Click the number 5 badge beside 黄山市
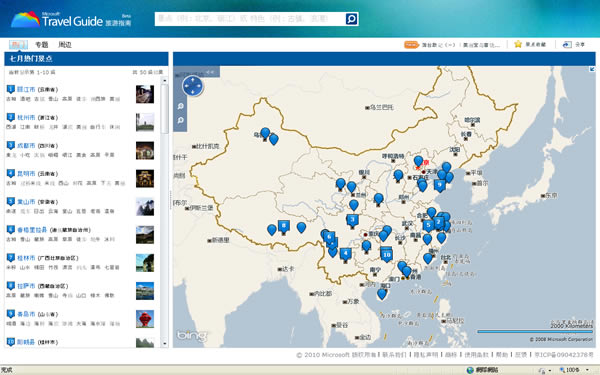Viewport: 600px width, 375px height. tap(11, 201)
